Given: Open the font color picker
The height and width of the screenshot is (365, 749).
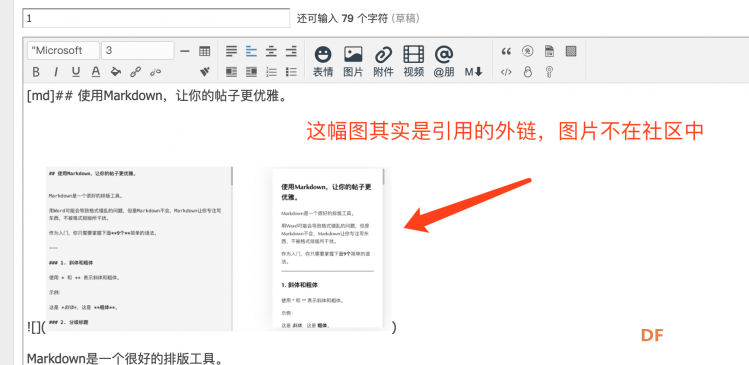Looking at the screenshot, I should [x=96, y=72].
